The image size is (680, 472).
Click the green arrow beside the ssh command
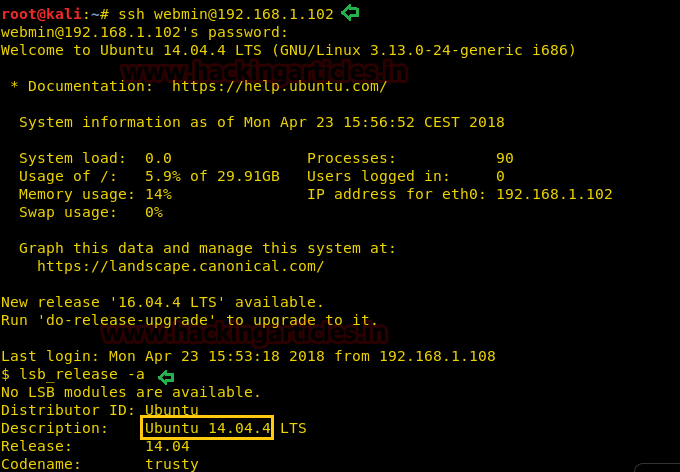click(x=350, y=13)
